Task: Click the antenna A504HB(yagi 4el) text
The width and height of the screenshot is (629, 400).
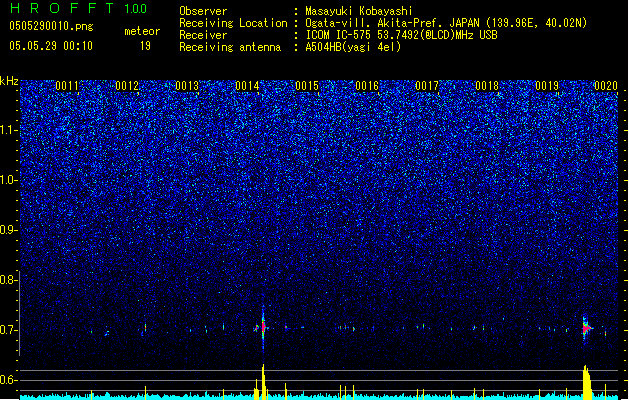Action: (353, 47)
